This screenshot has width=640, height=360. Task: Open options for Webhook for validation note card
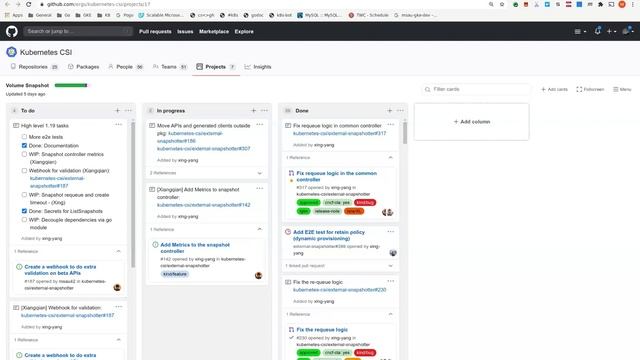[118, 307]
